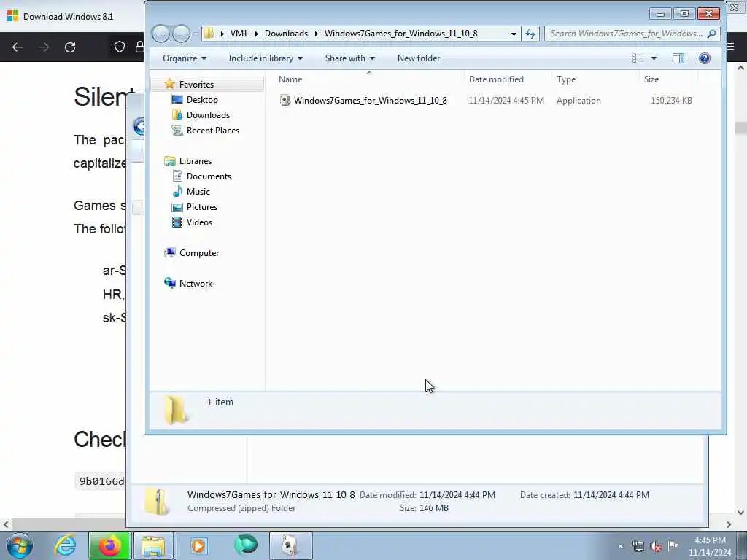The height and width of the screenshot is (560, 747).
Task: Open the view options dropdown arrow
Action: [x=654, y=58]
